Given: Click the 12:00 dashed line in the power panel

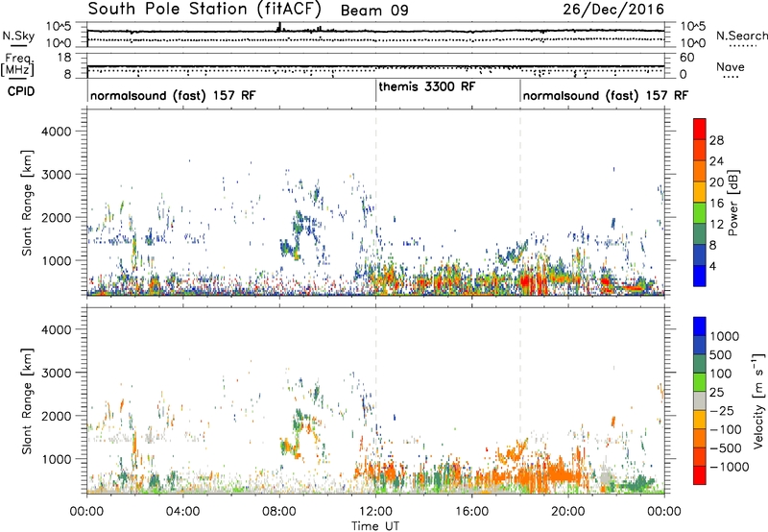Looking at the screenshot, I should click(x=375, y=202).
